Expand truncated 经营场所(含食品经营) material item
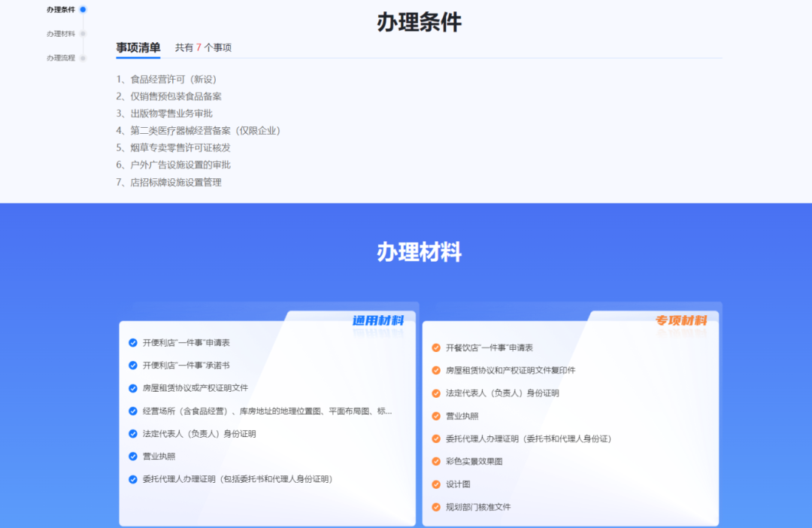Image resolution: width=812 pixels, height=528 pixels. (267, 411)
